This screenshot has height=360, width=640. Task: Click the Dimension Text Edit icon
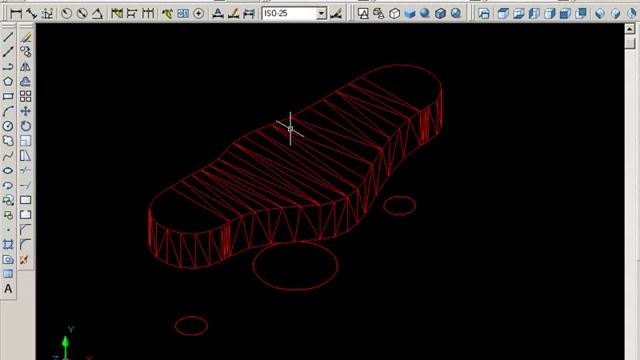pyautogui.click(x=233, y=13)
